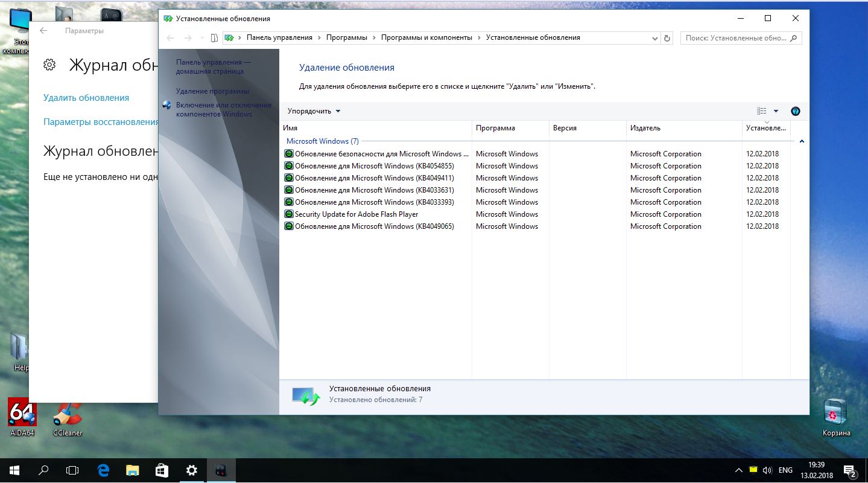
Task: Open Microsoft Store from the taskbar
Action: point(162,470)
